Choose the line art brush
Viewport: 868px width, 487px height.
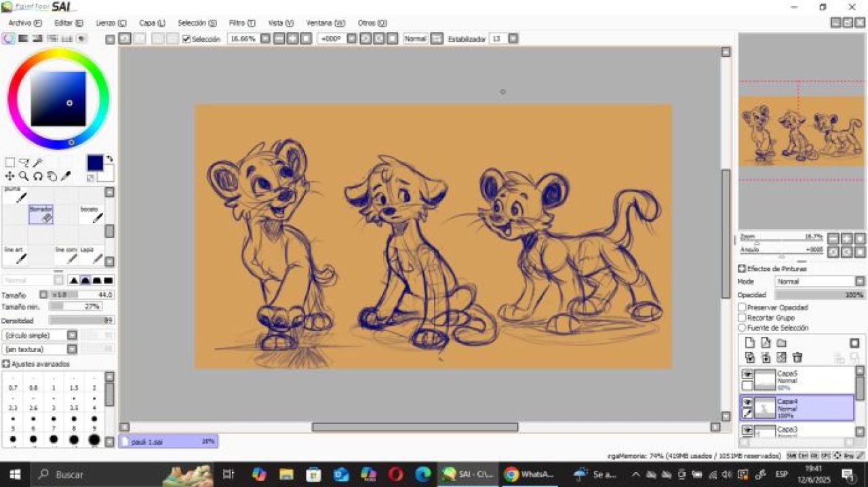point(16,254)
